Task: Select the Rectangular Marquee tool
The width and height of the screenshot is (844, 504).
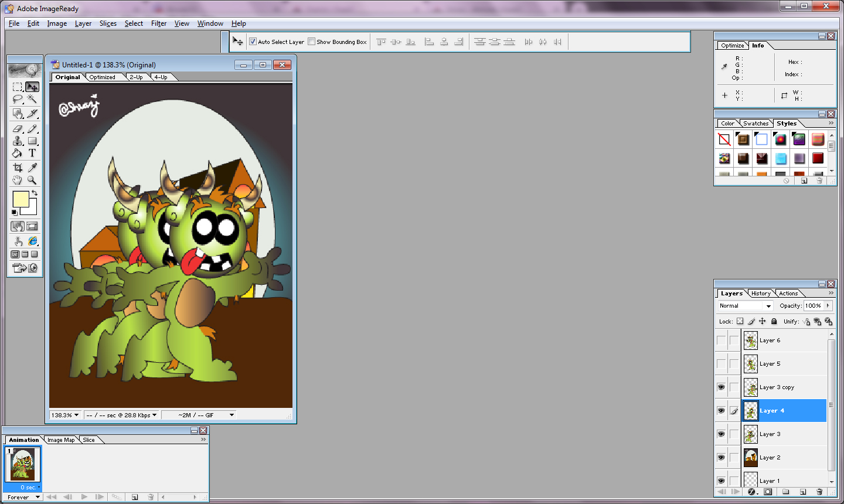Action: click(x=18, y=87)
